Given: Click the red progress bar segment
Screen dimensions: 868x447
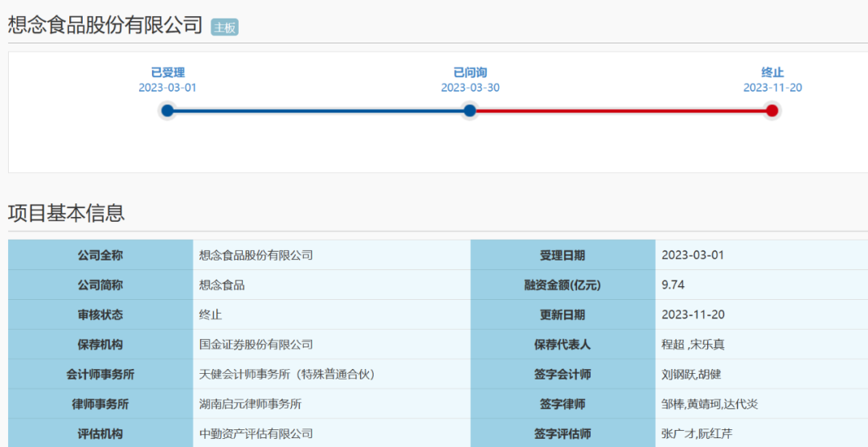Looking at the screenshot, I should (x=621, y=111).
